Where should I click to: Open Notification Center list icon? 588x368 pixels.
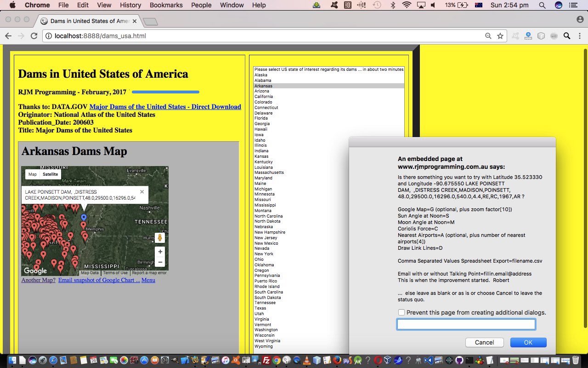pyautogui.click(x=573, y=5)
